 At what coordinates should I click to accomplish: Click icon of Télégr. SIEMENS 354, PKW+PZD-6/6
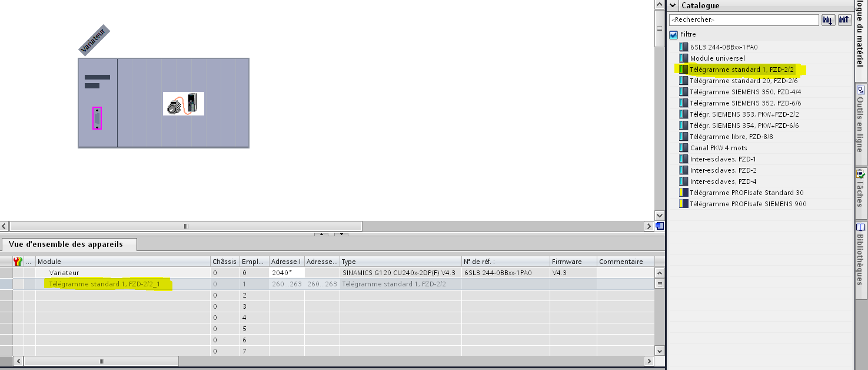click(x=683, y=125)
